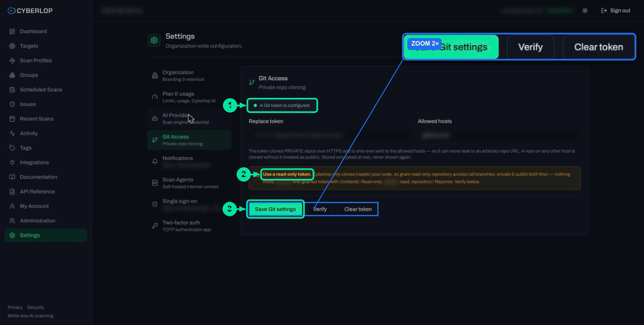Click 'White-box AI scanning' footer text
The height and width of the screenshot is (325, 644).
point(30,316)
